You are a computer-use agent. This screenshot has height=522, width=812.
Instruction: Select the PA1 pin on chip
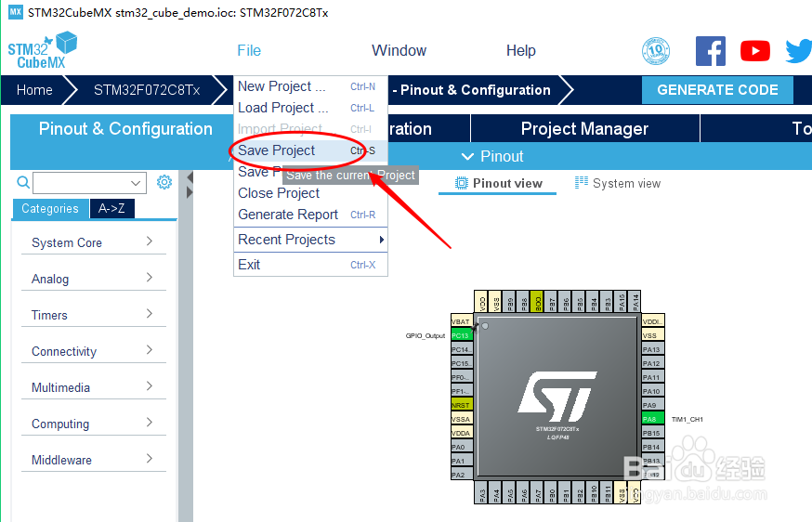coord(462,461)
